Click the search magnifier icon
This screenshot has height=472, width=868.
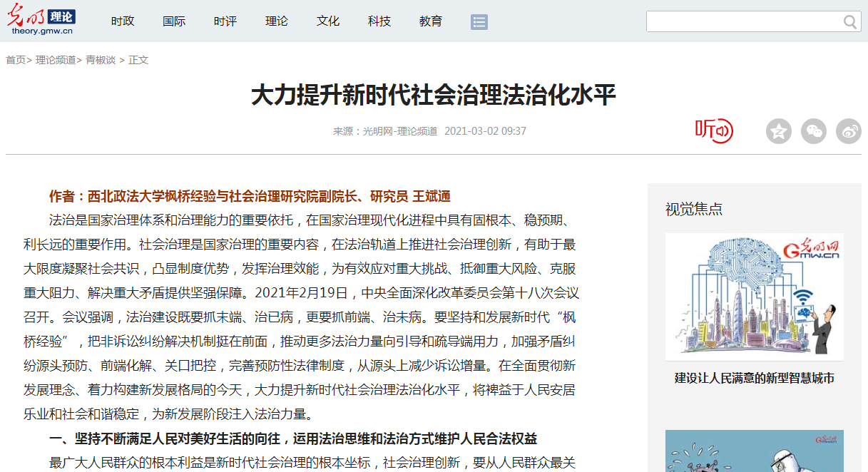pos(850,22)
